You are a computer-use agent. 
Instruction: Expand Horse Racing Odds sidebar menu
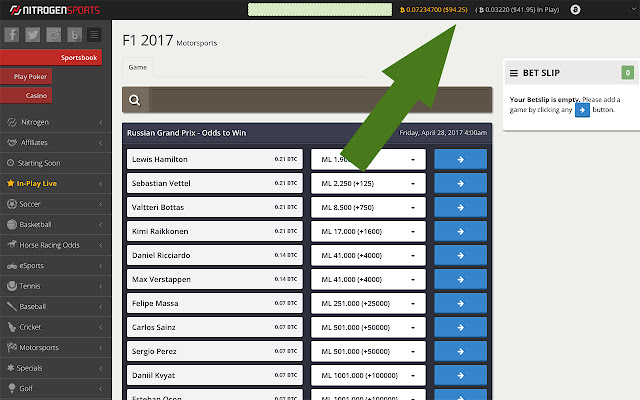click(x=56, y=245)
